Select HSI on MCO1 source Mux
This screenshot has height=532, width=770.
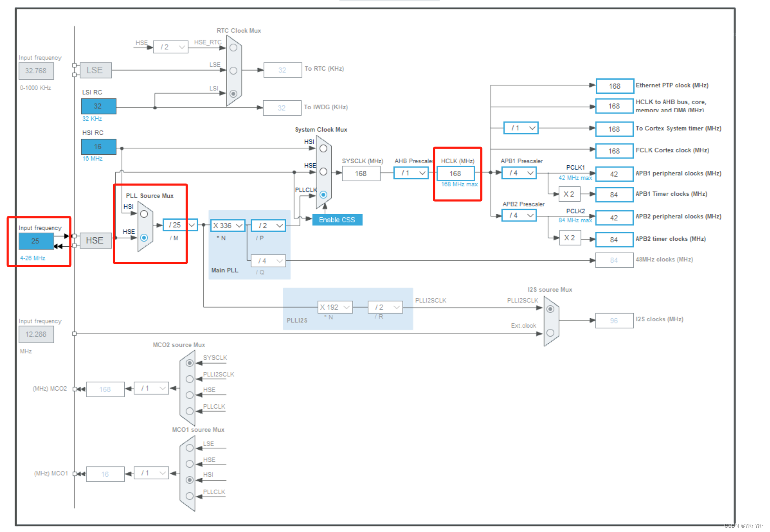tap(189, 480)
